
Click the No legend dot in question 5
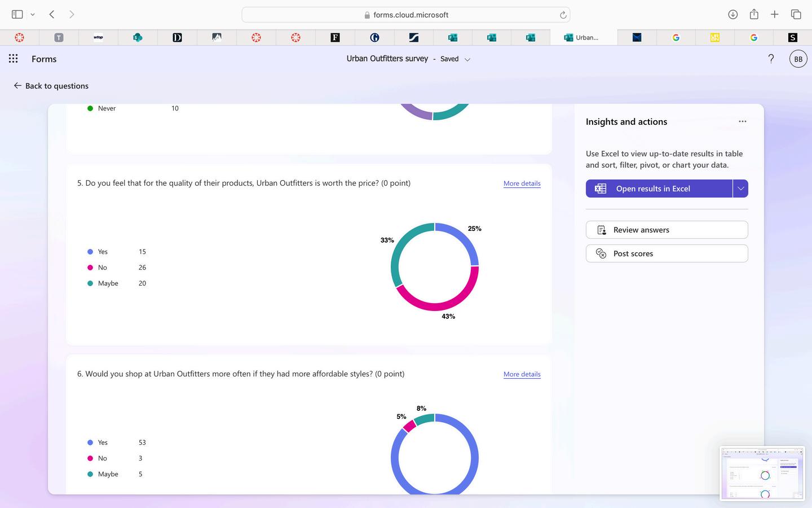(90, 268)
